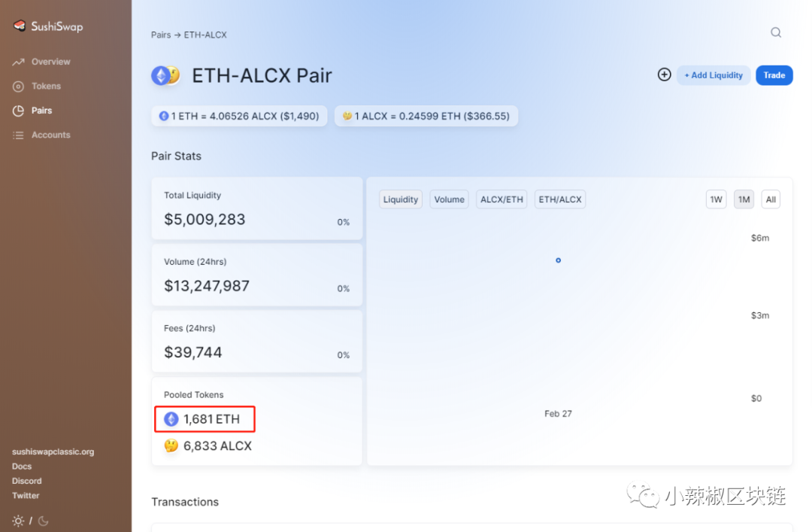
Task: Switch to light mode sun icon
Action: click(x=18, y=521)
